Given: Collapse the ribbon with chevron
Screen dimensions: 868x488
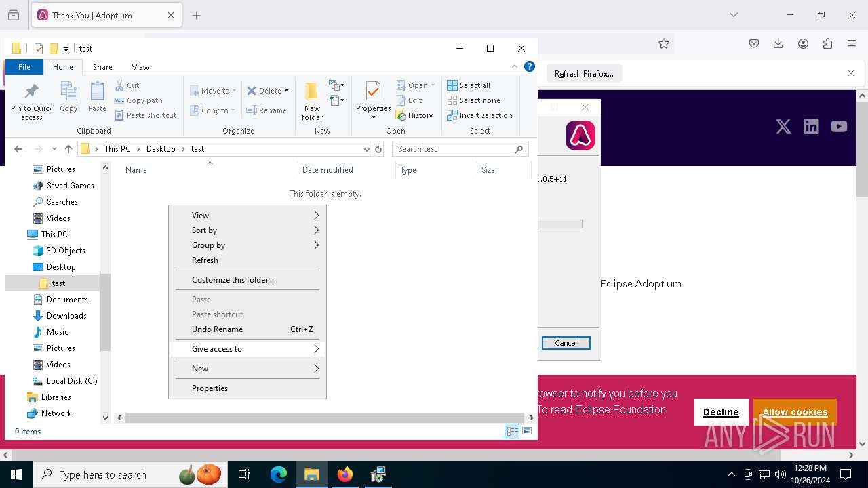Looking at the screenshot, I should (x=515, y=67).
